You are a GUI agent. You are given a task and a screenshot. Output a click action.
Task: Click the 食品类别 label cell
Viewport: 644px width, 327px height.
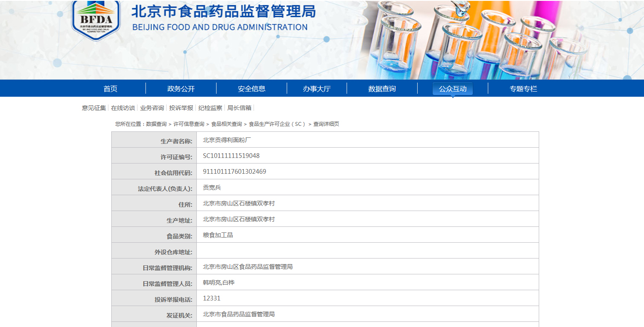[154, 235]
